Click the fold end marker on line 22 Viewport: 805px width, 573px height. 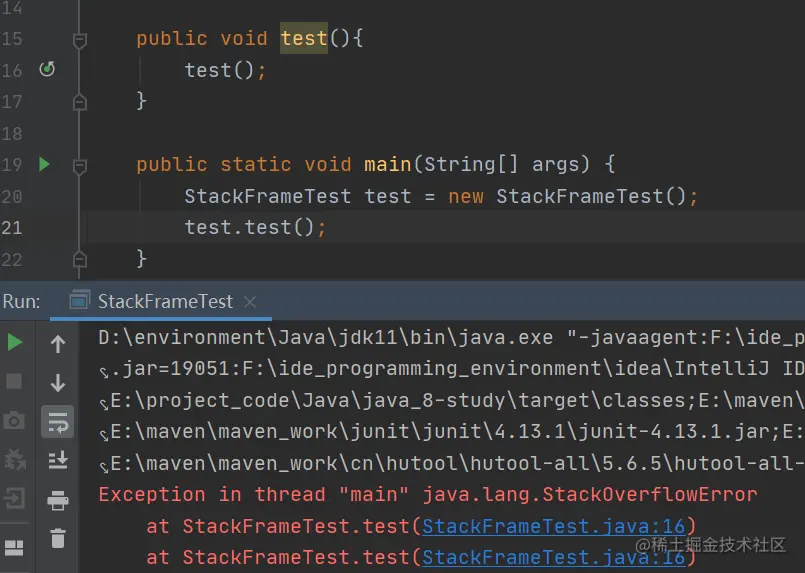[x=80, y=259]
